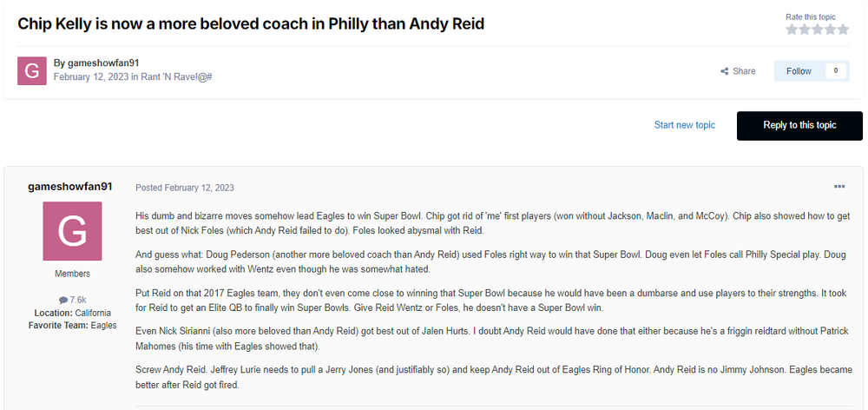Click the follower count badge
The height and width of the screenshot is (410, 868).
pyautogui.click(x=836, y=71)
